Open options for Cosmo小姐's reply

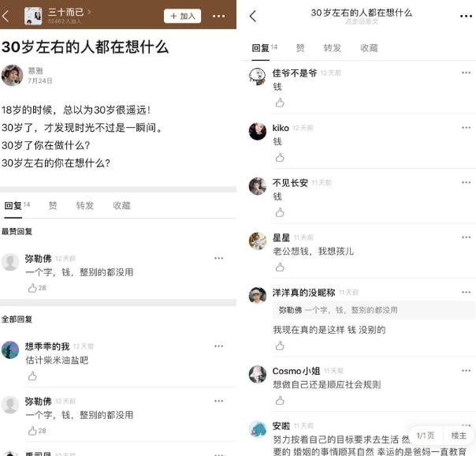coord(466,370)
